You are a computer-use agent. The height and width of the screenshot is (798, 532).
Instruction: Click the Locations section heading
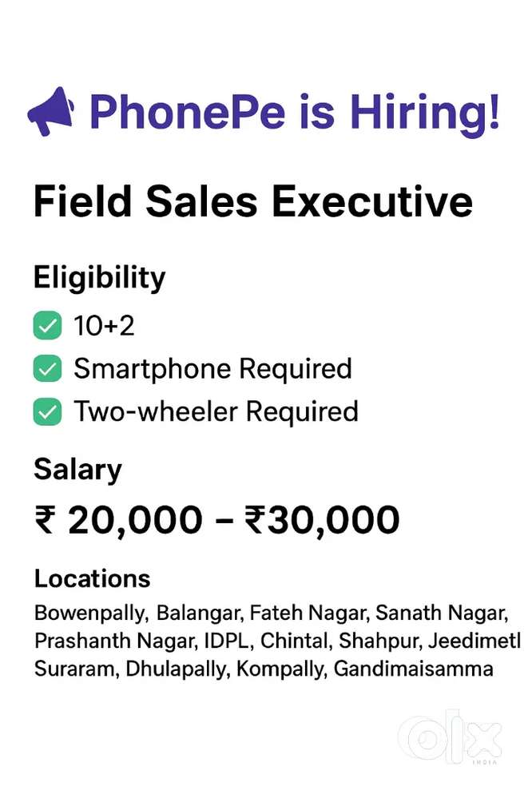(92, 578)
